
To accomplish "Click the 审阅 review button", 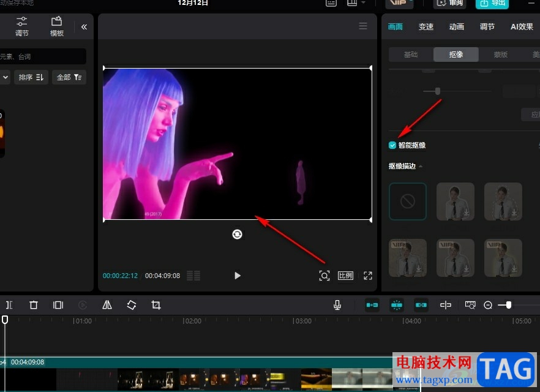I will coord(449,4).
